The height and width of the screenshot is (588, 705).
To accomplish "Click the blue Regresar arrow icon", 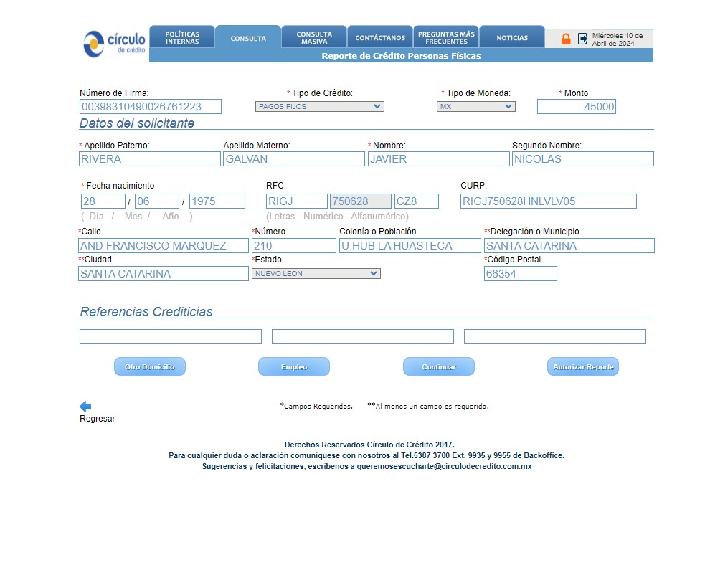I will (85, 407).
